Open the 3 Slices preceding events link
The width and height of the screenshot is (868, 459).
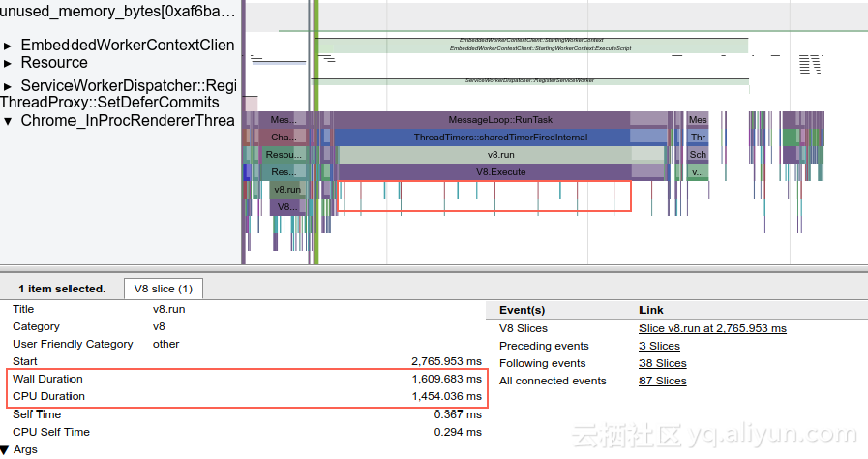[659, 346]
